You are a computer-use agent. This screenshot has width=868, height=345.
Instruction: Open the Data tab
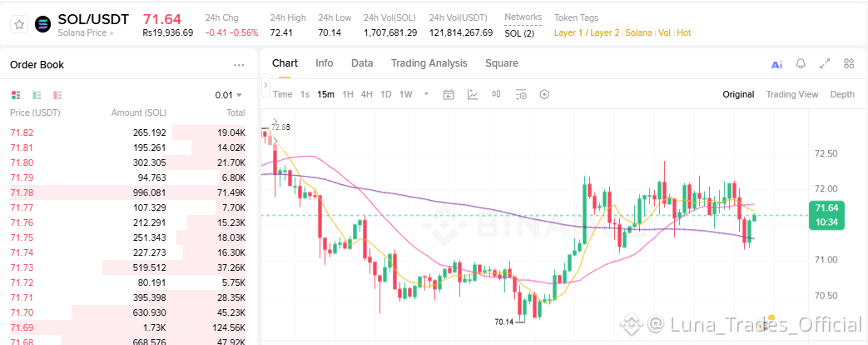[362, 63]
